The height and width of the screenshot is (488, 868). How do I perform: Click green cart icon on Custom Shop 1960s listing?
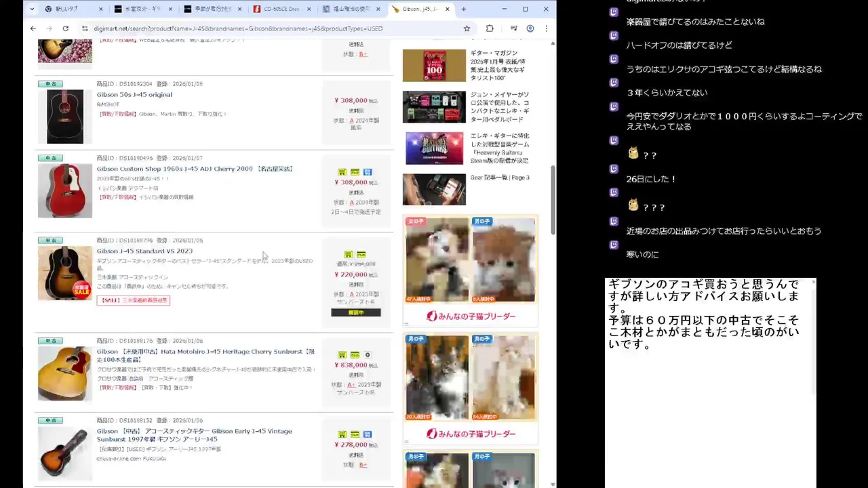[342, 172]
